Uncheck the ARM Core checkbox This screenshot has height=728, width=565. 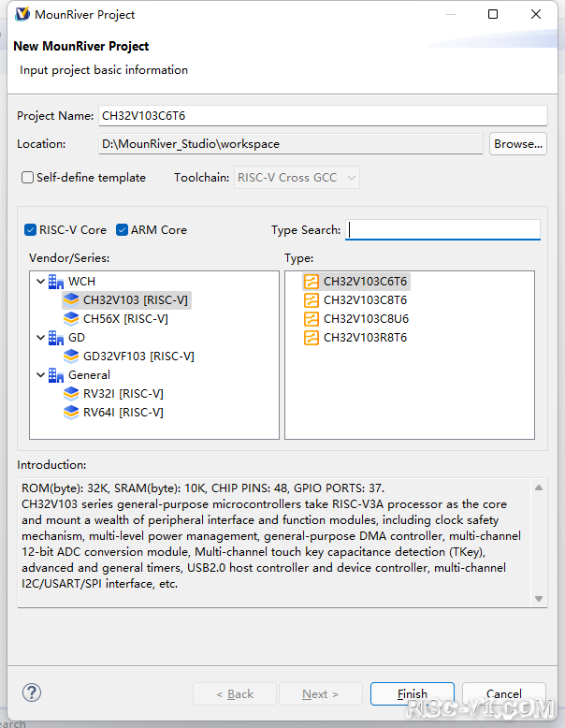click(122, 230)
